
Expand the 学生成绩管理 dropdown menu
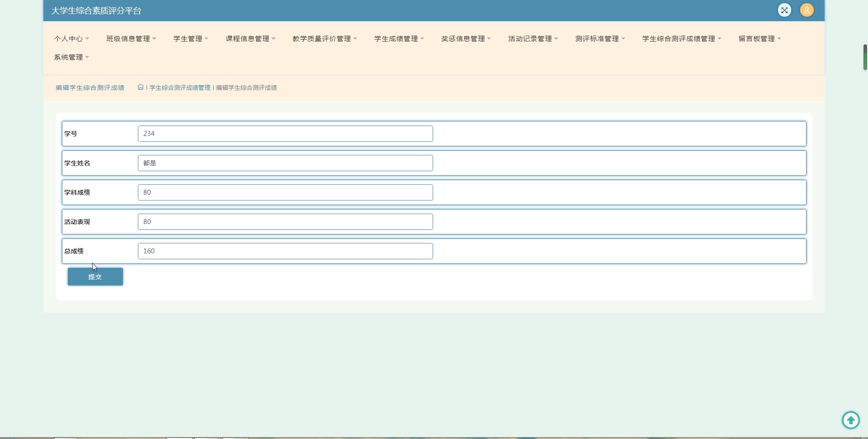399,39
